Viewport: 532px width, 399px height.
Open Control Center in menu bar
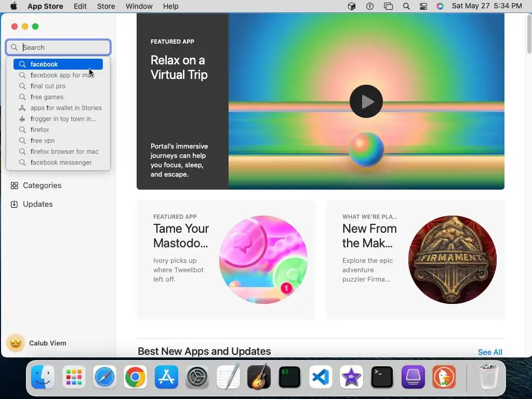423,6
